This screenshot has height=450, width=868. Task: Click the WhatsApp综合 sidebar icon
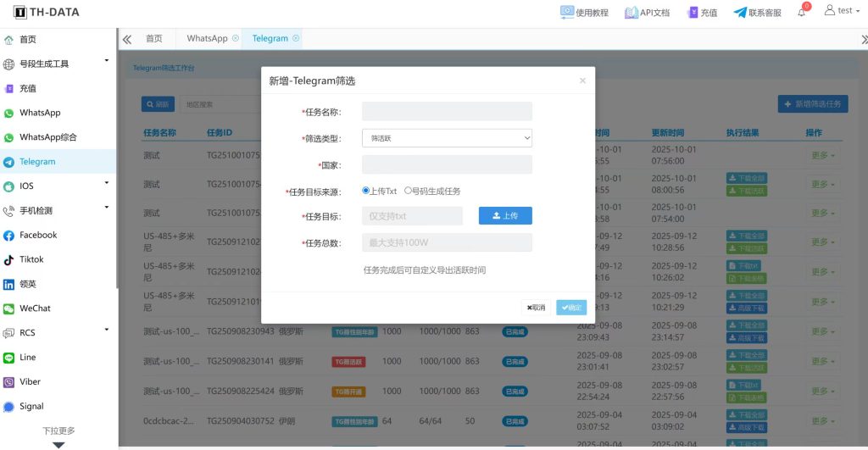(8, 137)
